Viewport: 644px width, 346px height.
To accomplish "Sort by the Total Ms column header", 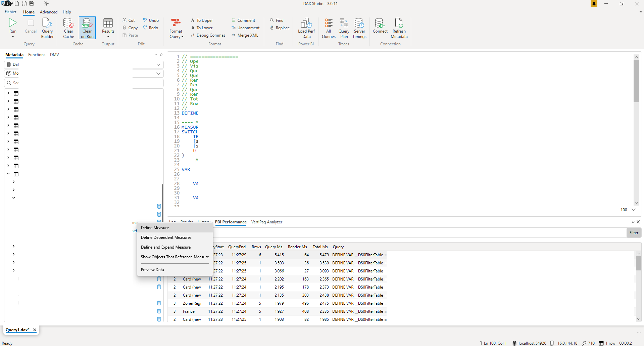I will click(320, 247).
